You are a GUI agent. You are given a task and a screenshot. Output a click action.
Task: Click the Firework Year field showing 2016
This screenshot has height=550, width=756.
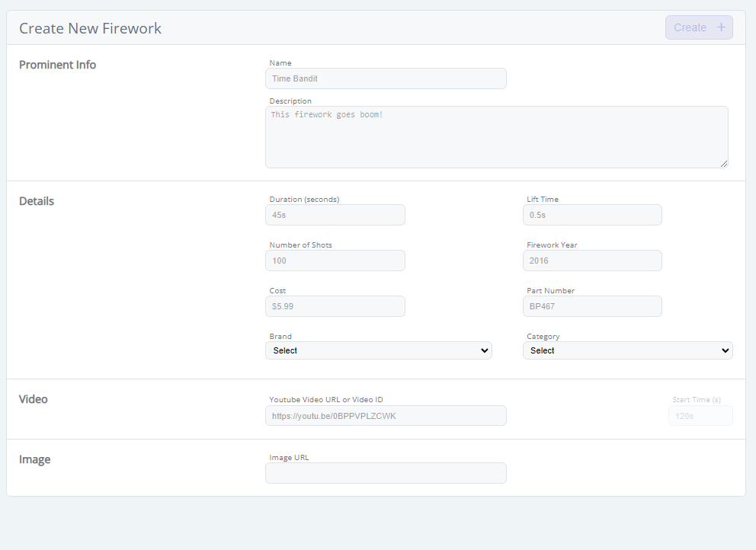[x=592, y=261]
